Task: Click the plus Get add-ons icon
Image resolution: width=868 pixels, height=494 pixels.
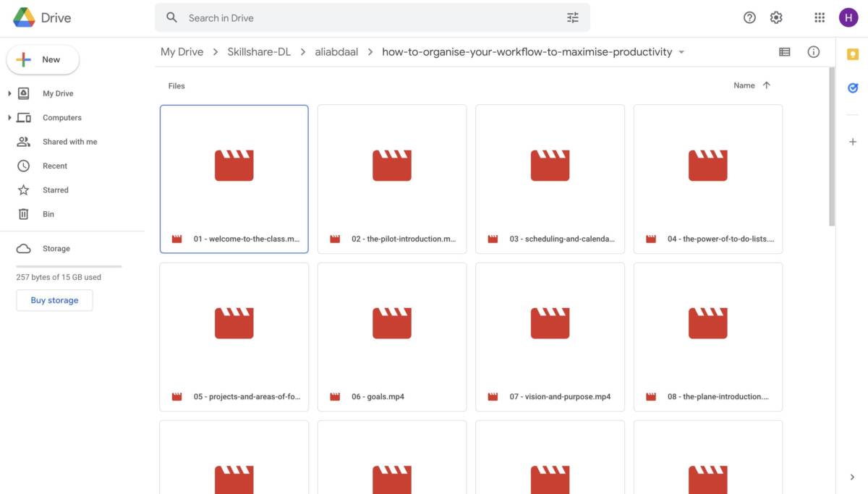Action: click(853, 142)
